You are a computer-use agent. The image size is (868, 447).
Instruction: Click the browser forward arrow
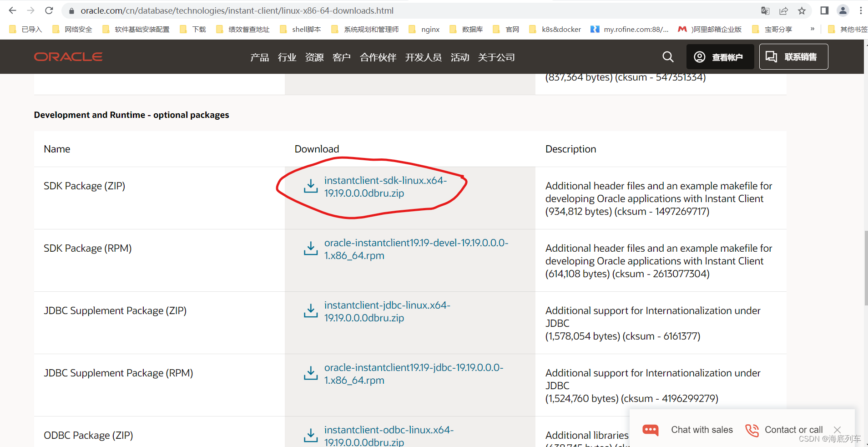pyautogui.click(x=30, y=10)
